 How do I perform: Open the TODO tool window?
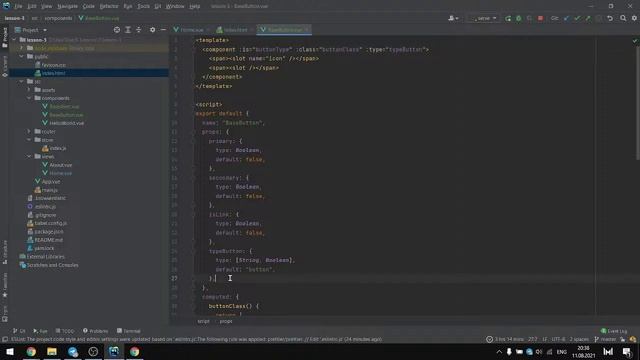pos(65,331)
